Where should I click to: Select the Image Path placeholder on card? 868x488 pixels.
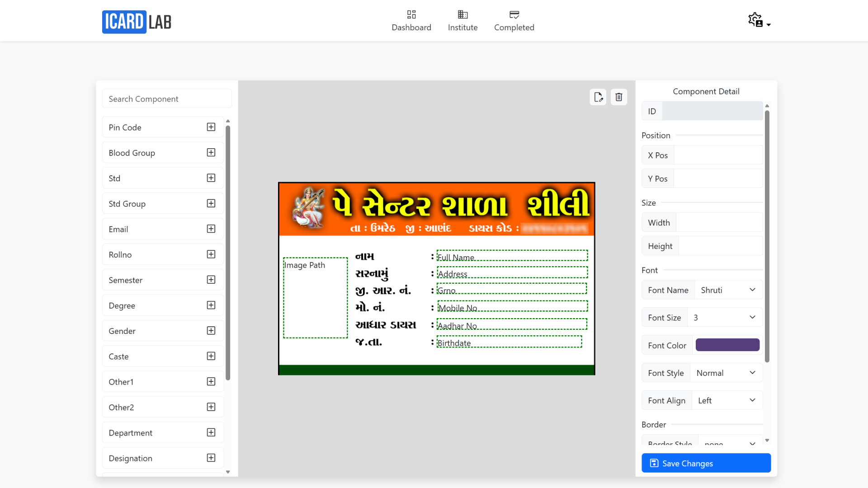pos(316,298)
